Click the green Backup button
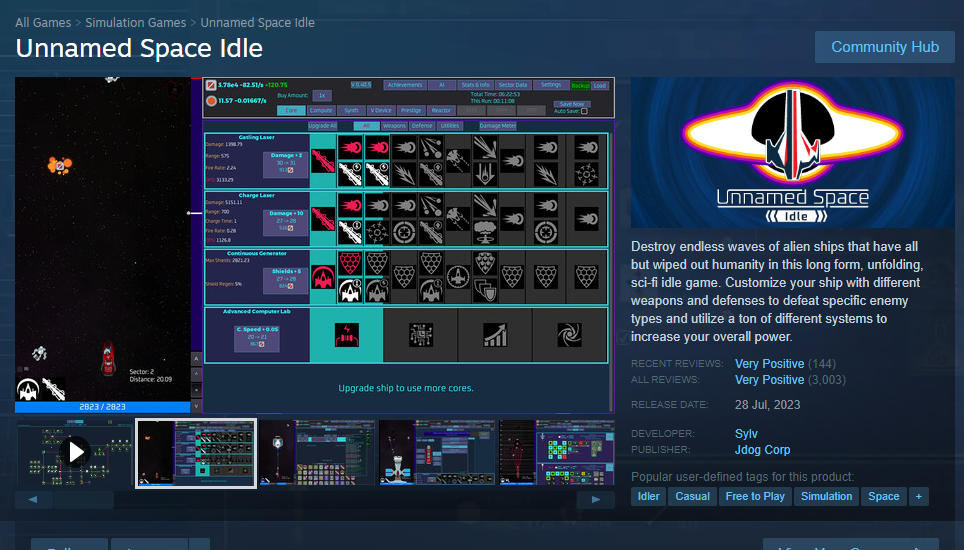The width and height of the screenshot is (964, 550). (580, 86)
